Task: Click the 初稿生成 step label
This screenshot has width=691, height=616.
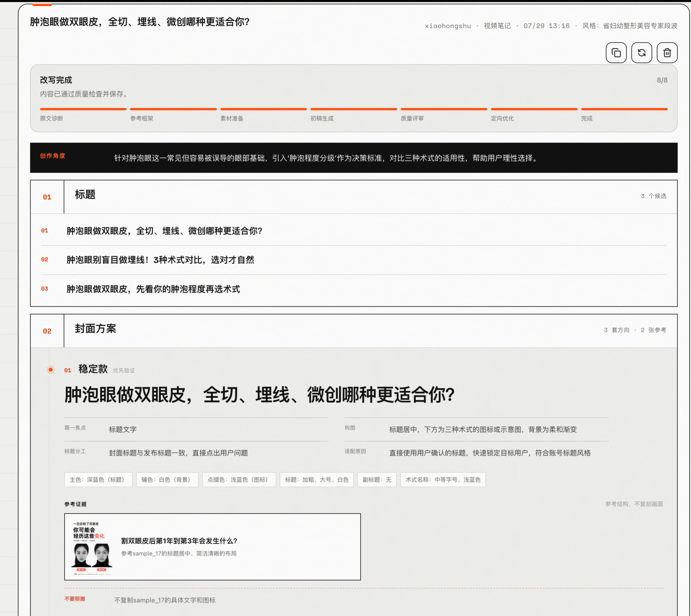Action: (322, 118)
